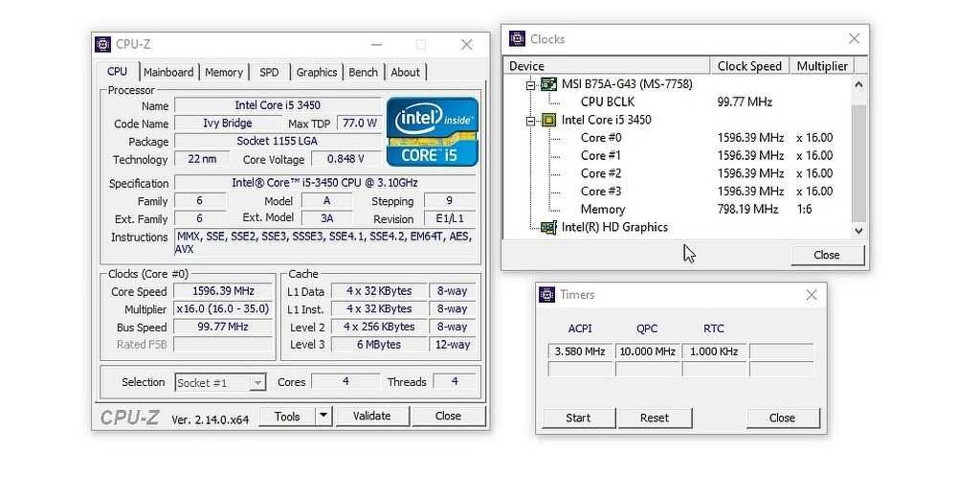Click the Code Name field Ivy Bridge
Image resolution: width=980 pixels, height=498 pixels.
pos(228,124)
